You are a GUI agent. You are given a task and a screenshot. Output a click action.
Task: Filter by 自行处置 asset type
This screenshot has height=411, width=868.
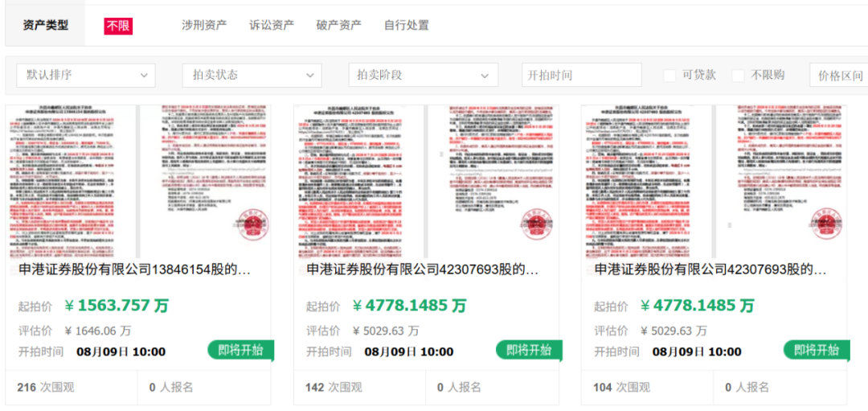click(407, 26)
